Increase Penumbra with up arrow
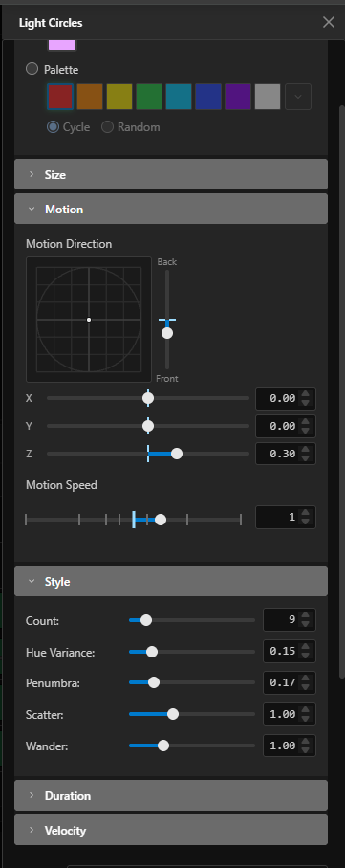This screenshot has width=345, height=868. coord(305,679)
